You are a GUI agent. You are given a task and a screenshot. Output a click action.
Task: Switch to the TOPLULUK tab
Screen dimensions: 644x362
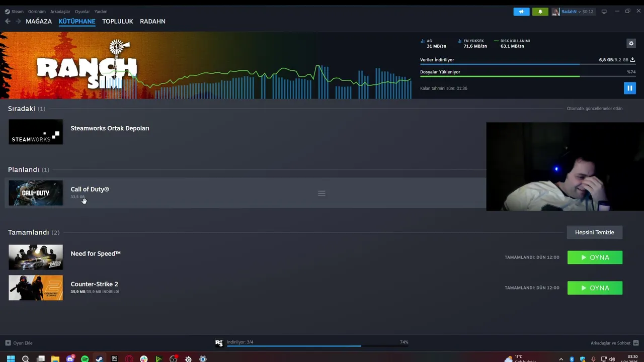click(118, 21)
